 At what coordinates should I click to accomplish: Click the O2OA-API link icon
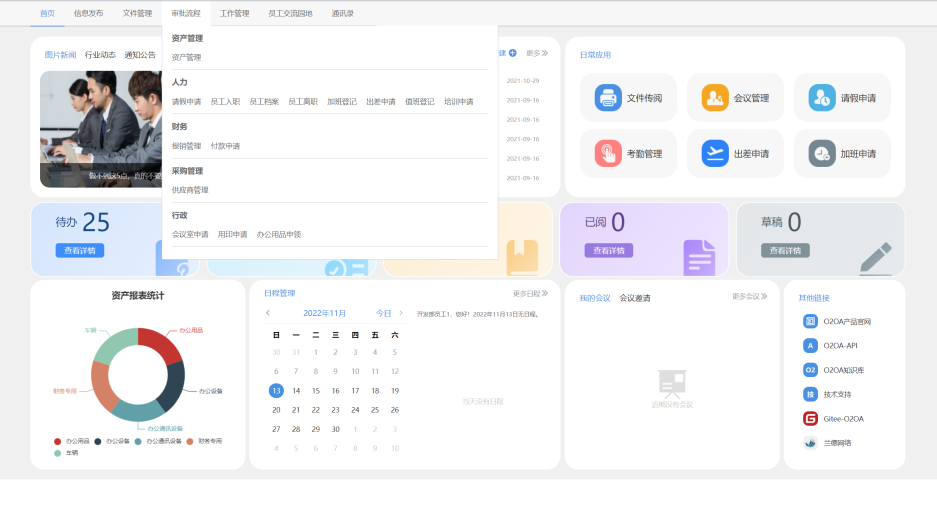point(810,345)
